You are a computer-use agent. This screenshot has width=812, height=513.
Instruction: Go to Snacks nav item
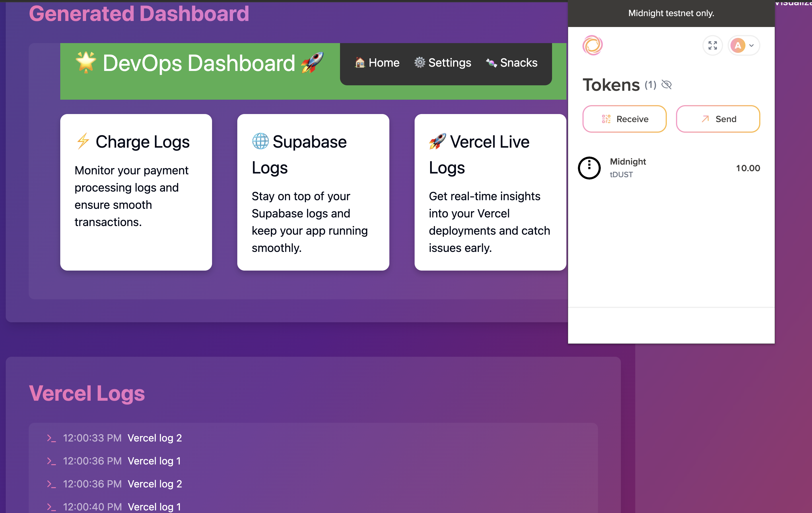(x=512, y=63)
